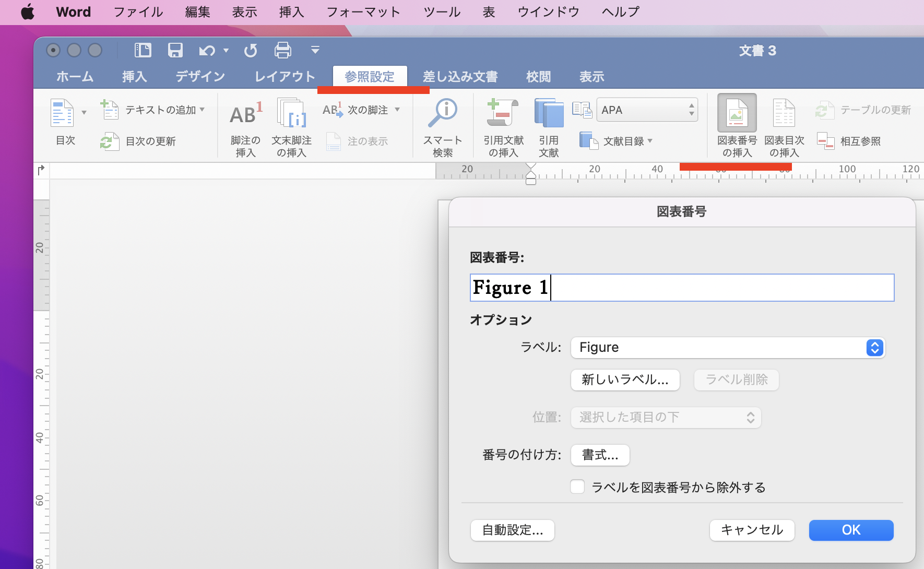
Task: Open the 引用文献 citations icon
Action: [549, 113]
